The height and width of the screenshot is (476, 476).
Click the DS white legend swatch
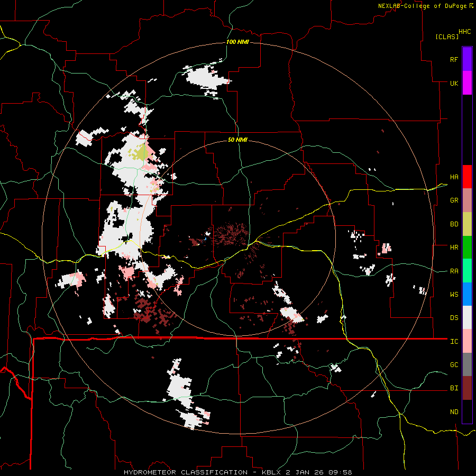467,317
